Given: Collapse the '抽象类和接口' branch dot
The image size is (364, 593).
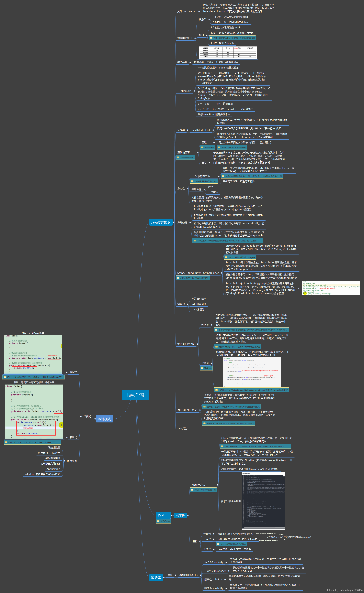Looking at the screenshot, I should coord(195,38).
